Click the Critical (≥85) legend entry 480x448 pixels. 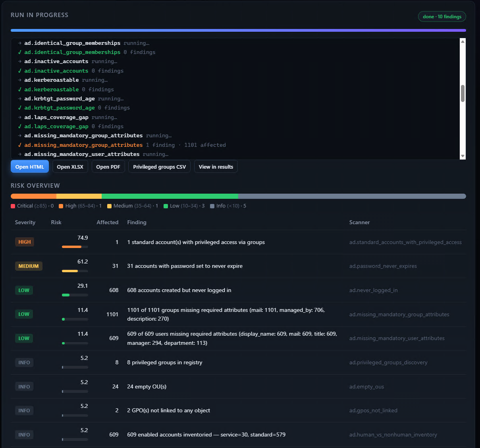(x=32, y=206)
